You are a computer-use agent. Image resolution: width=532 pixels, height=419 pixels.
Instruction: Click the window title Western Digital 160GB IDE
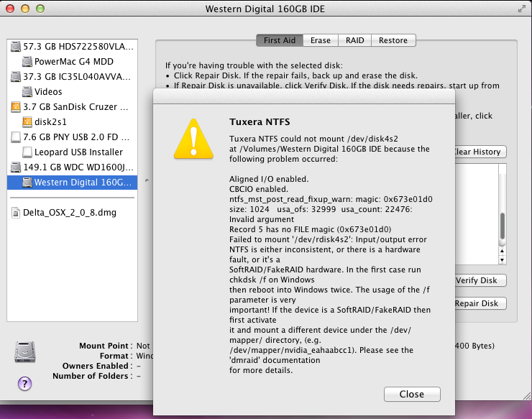click(265, 9)
